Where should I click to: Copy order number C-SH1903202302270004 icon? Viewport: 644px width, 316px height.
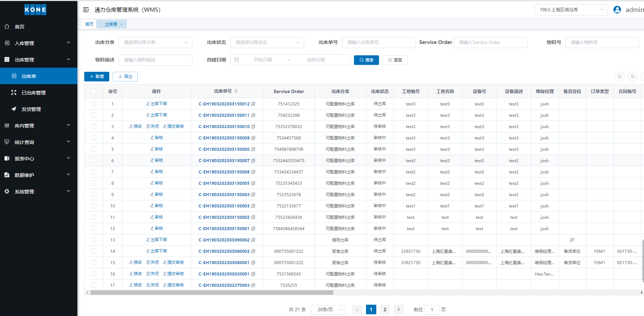[x=253, y=285]
